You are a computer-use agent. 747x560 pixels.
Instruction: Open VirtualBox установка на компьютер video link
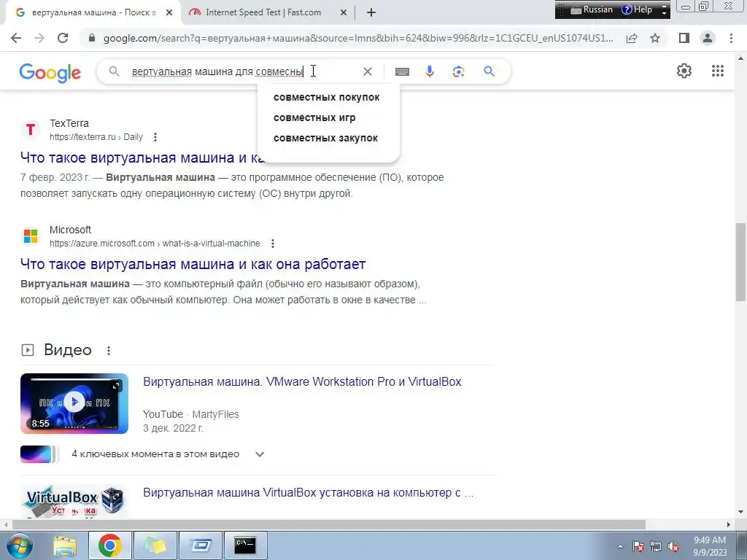309,493
